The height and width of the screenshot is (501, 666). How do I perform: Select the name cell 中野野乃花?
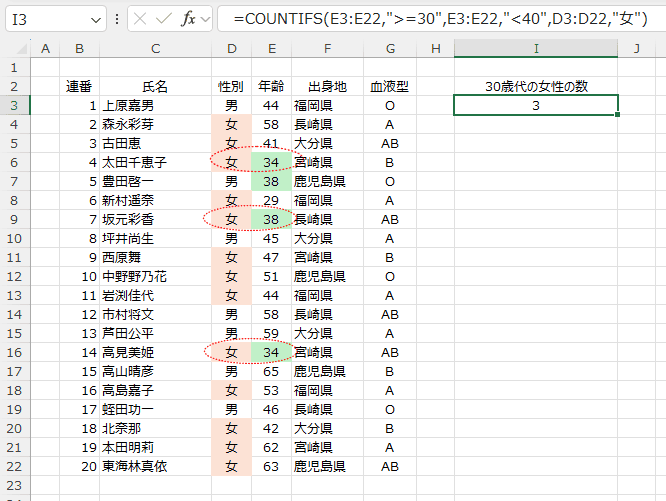coord(155,277)
